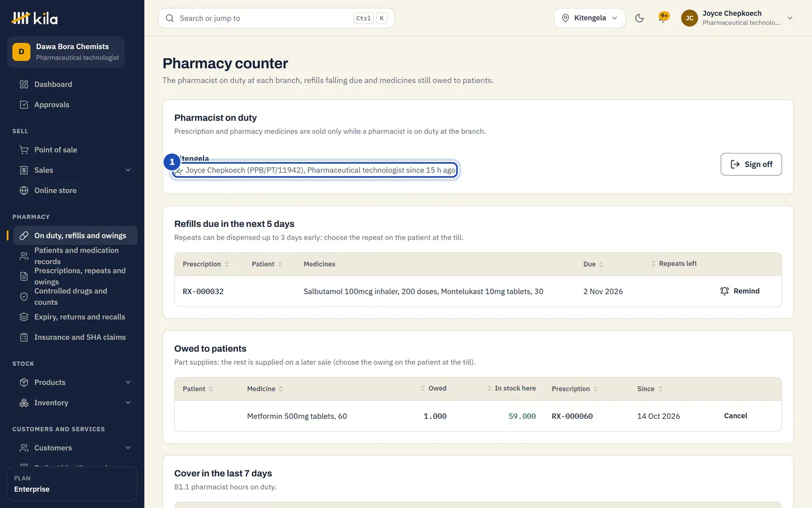The height and width of the screenshot is (508, 812).
Task: Open notifications bell with 9+ badge
Action: tap(664, 18)
